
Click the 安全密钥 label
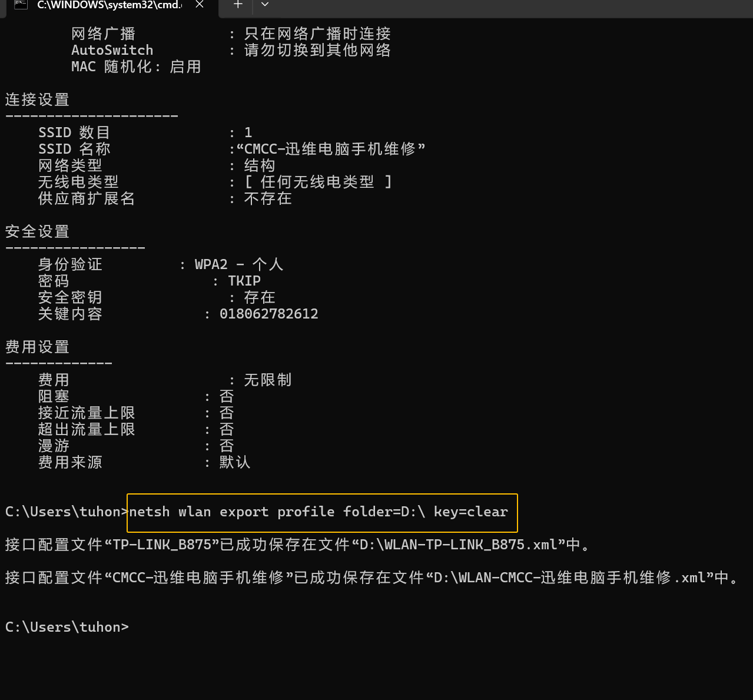point(71,297)
